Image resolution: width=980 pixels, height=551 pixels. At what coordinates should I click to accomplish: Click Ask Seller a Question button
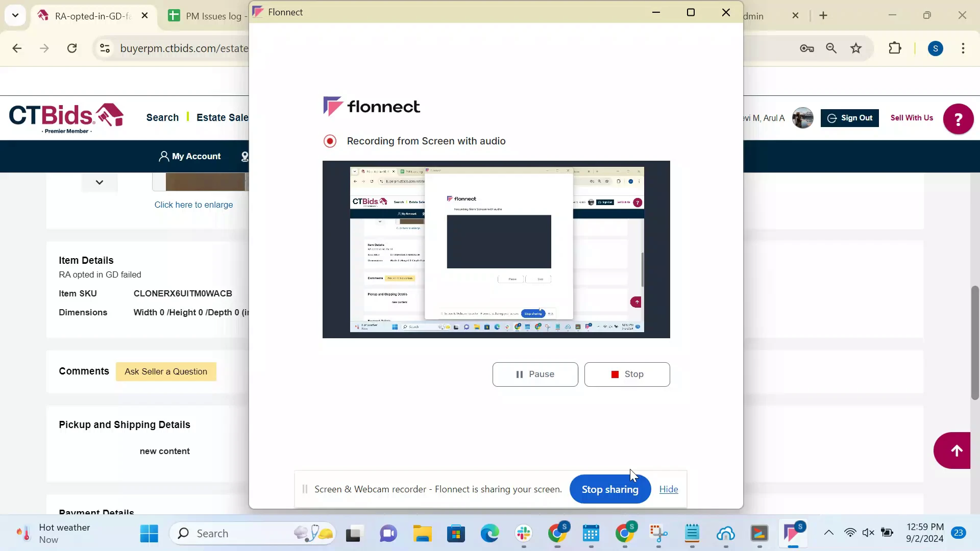pyautogui.click(x=166, y=371)
